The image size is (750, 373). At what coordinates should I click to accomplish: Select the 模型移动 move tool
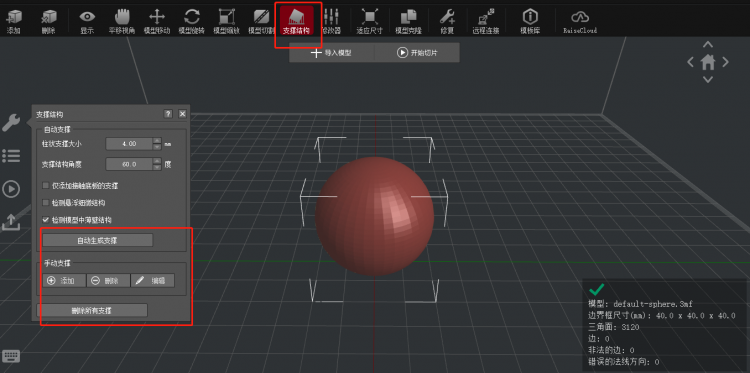tap(157, 21)
